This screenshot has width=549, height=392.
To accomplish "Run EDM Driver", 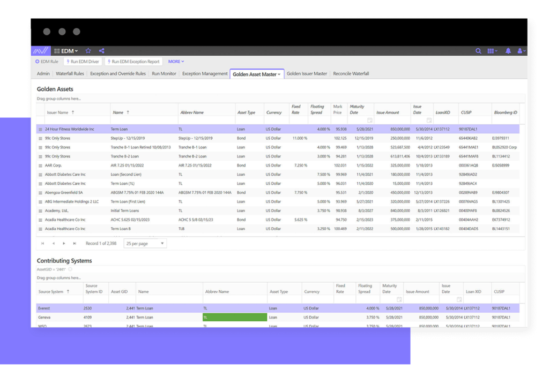I will coord(83,62).
